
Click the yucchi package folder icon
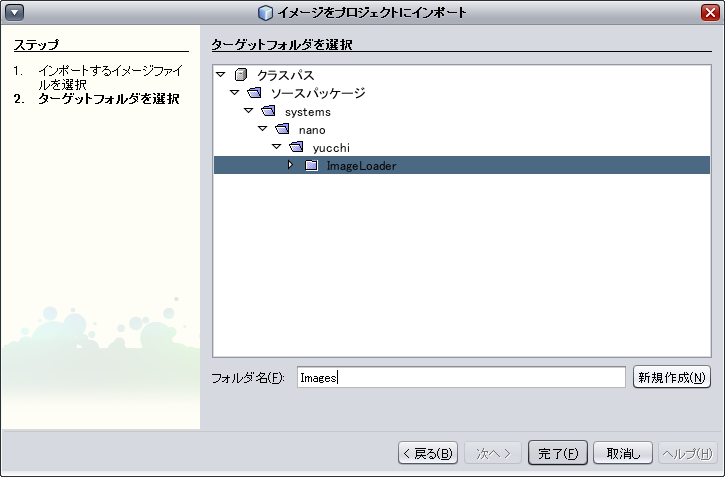[296, 147]
